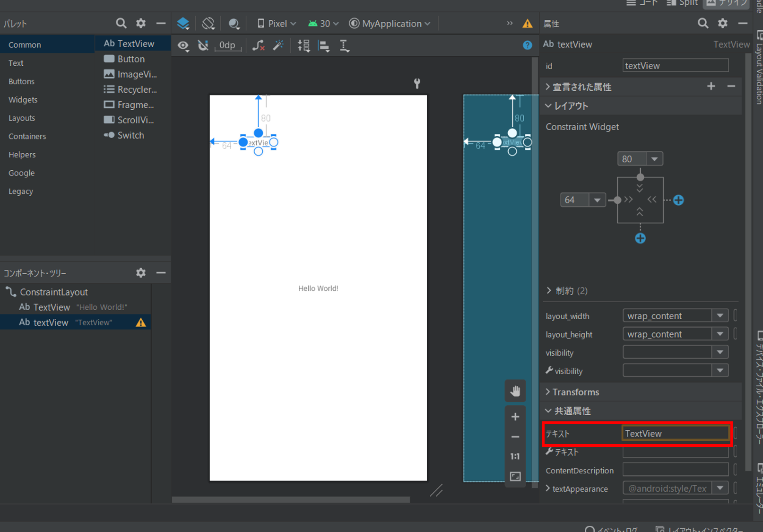Toggle the view options eye icon

183,45
